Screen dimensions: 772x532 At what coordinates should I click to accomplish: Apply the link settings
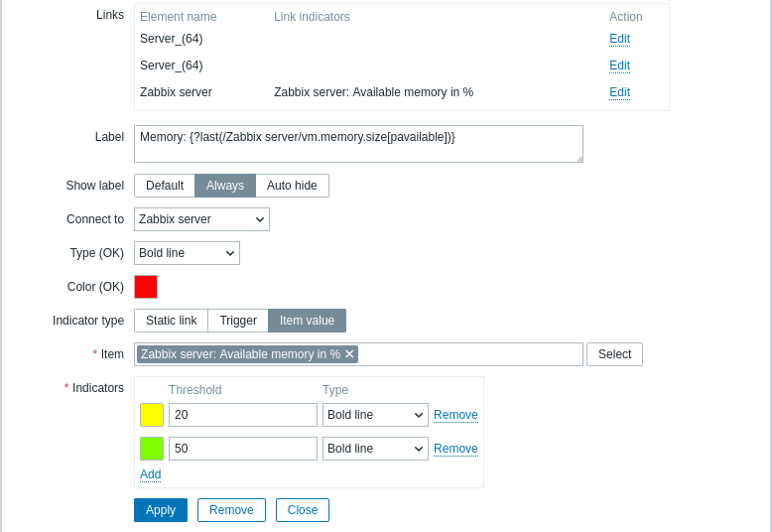click(161, 510)
